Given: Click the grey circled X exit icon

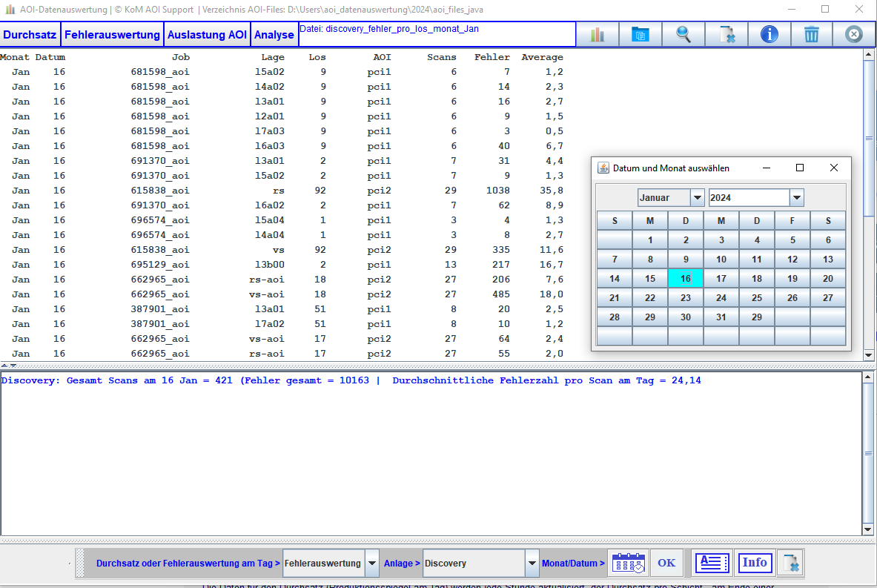Looking at the screenshot, I should (x=853, y=35).
